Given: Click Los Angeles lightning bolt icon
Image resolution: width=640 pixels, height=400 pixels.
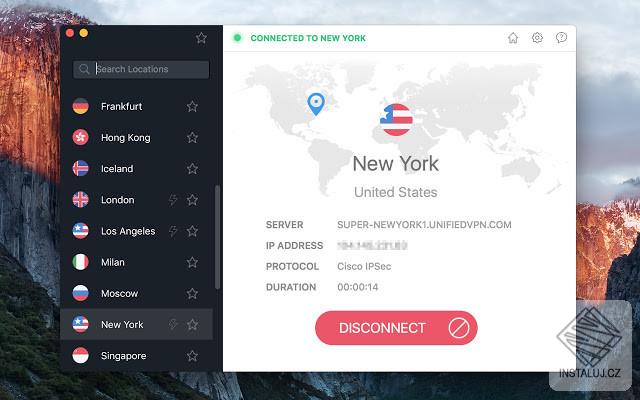Looking at the screenshot, I should coord(173,231).
